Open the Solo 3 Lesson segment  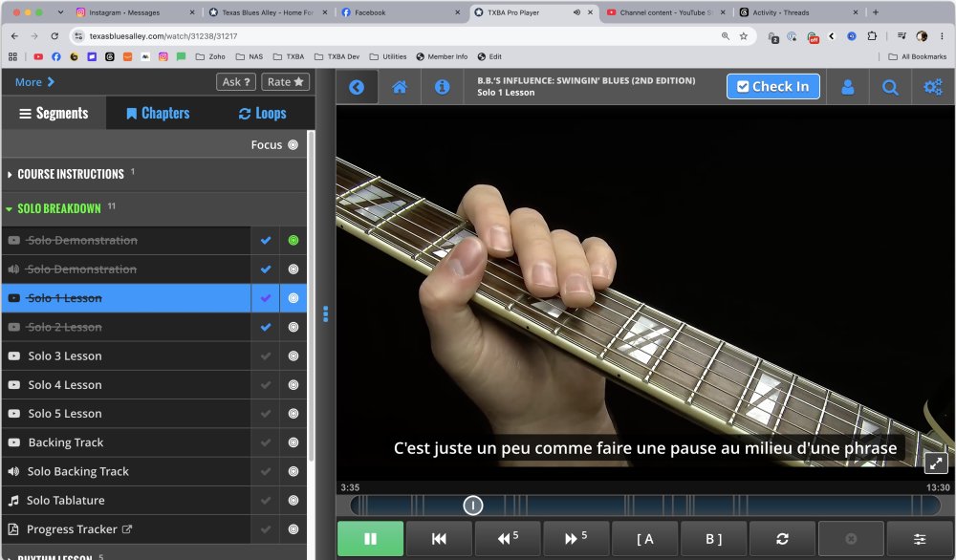(x=126, y=355)
